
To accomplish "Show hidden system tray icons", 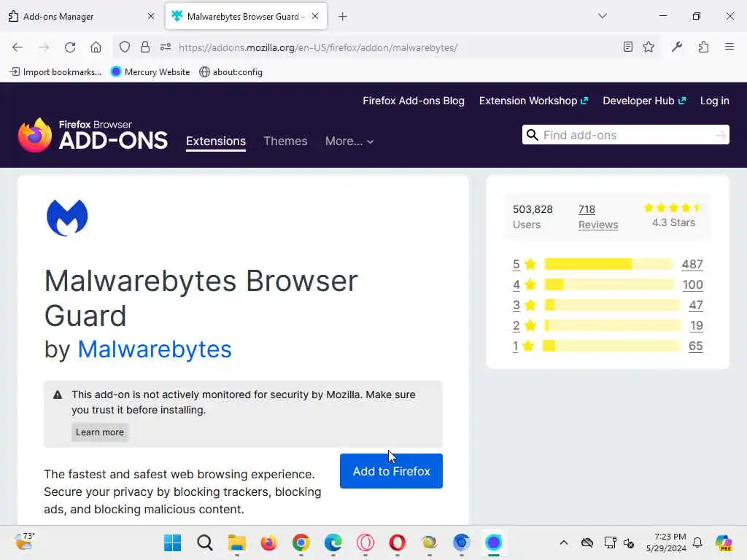I will (x=564, y=542).
